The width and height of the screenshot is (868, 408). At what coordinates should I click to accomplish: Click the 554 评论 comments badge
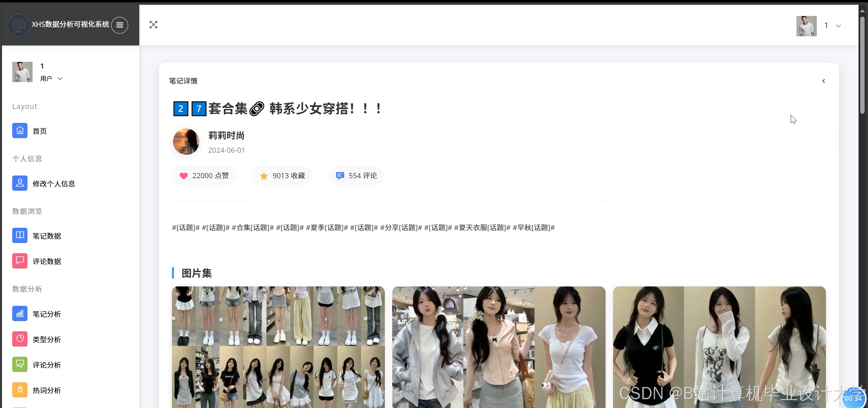tap(356, 176)
